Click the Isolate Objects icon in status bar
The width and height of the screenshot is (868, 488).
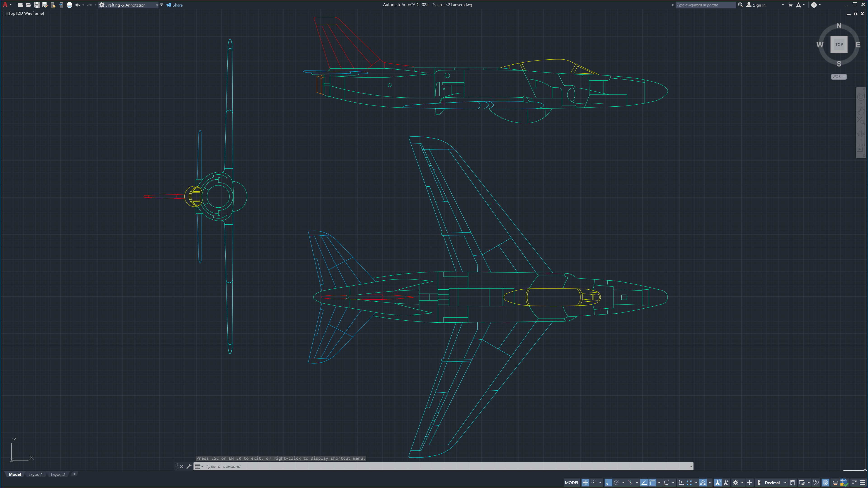click(x=816, y=483)
